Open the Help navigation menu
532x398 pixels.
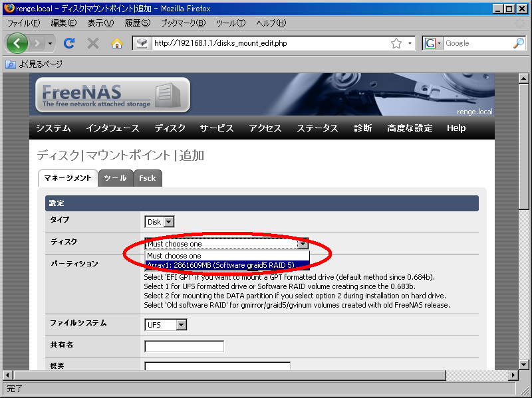[456, 128]
